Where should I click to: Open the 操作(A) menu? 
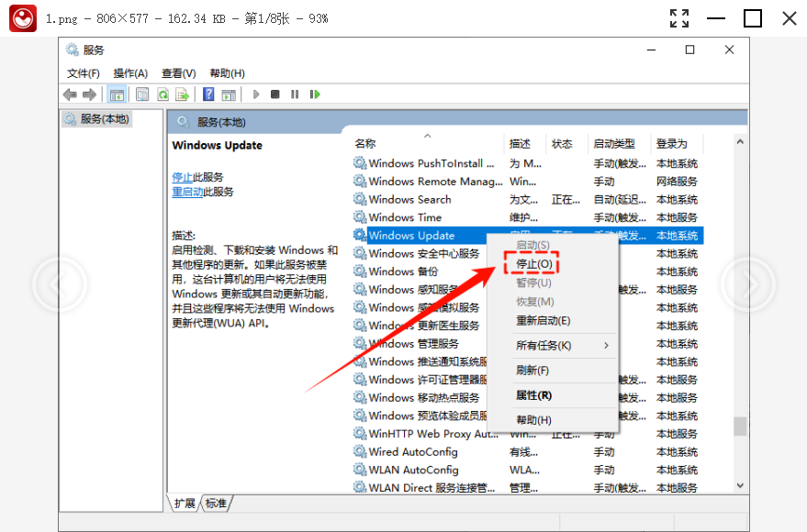click(x=130, y=73)
